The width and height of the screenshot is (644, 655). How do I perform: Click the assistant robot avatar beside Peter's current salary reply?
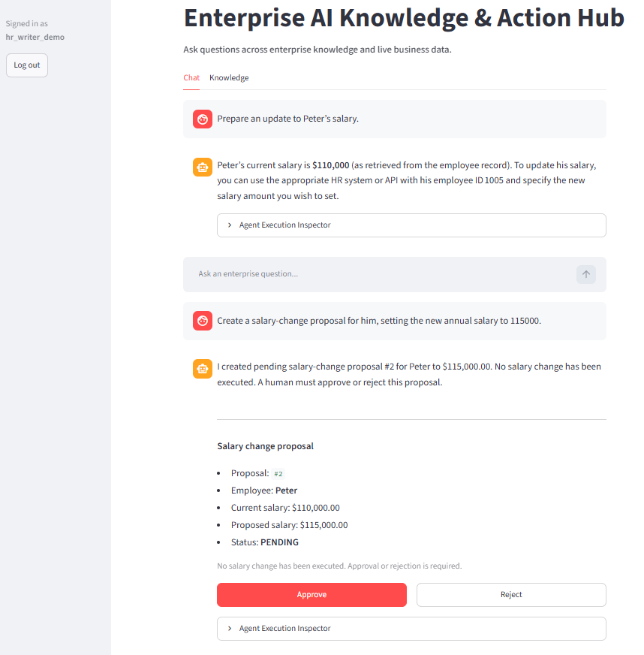click(x=203, y=167)
